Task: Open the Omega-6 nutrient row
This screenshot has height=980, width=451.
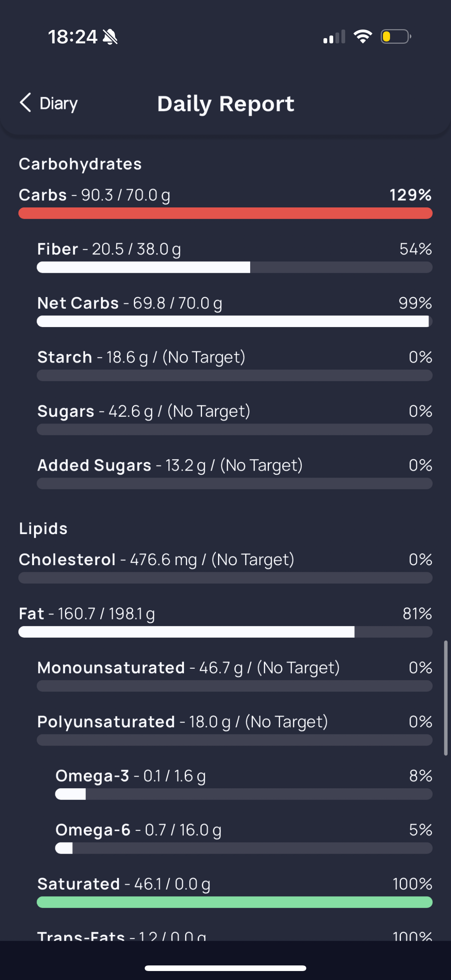Action: click(x=243, y=837)
